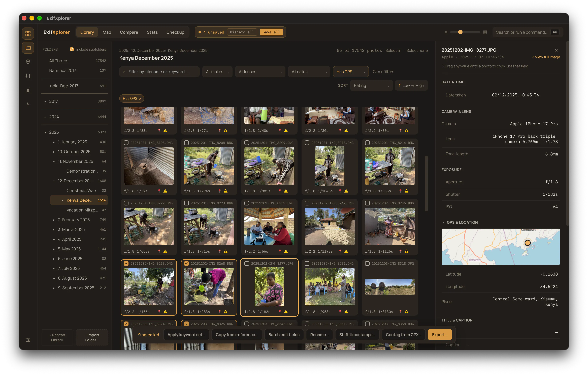Screen dimensions: 588x375
Task: Click the warning icon on IMG_8318.JPG
Action: point(407,311)
